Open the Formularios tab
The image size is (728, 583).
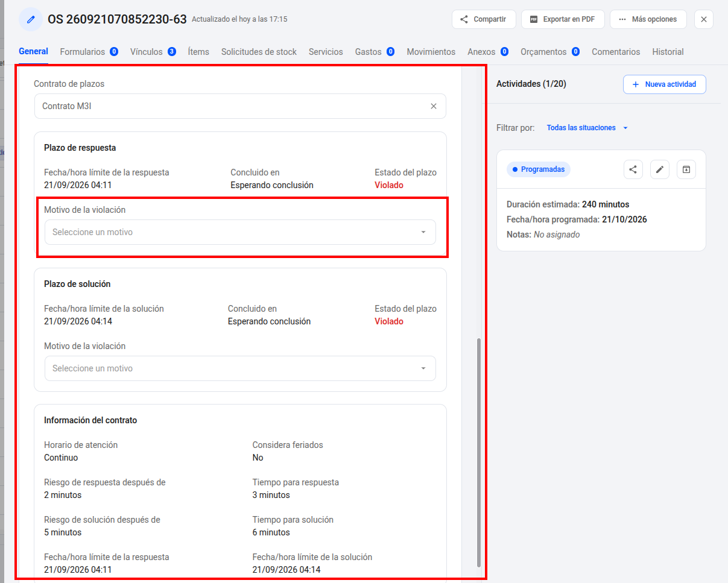click(x=89, y=52)
